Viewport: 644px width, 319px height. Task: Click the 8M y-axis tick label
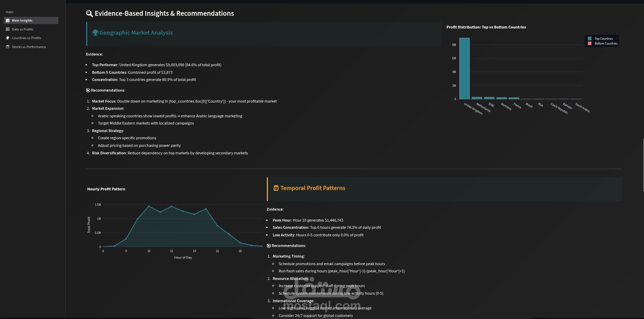tap(454, 45)
